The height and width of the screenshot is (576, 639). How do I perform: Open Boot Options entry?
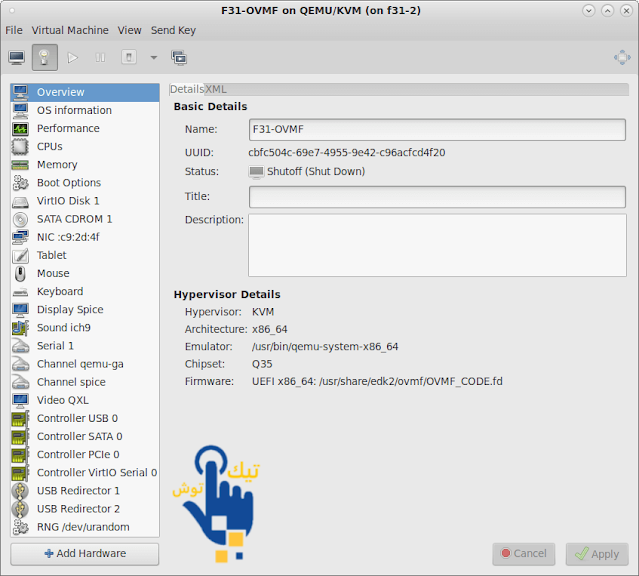click(x=85, y=183)
